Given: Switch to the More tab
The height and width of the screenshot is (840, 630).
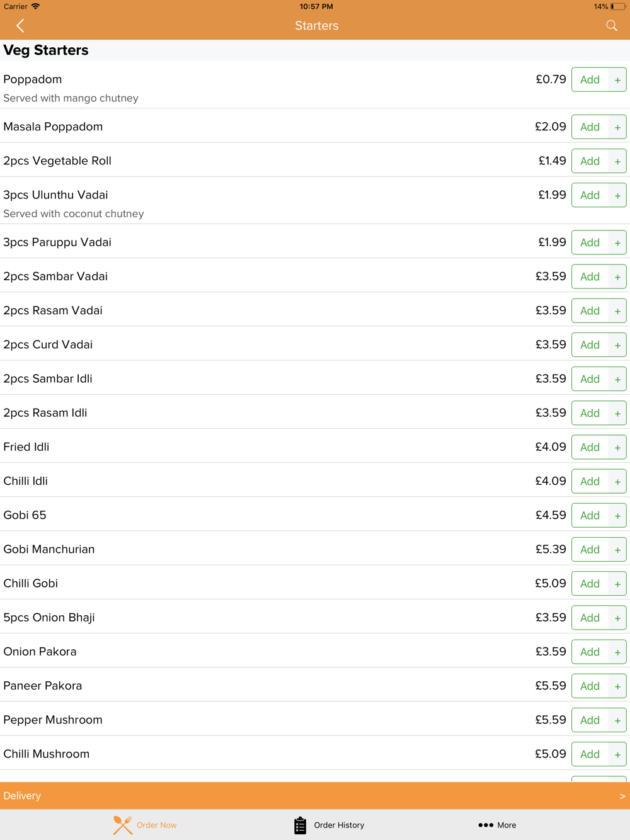Looking at the screenshot, I should pos(497,825).
